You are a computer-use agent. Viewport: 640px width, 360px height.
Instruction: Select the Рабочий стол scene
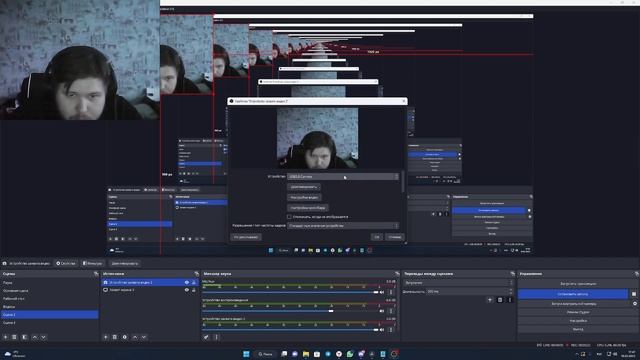(x=49, y=299)
